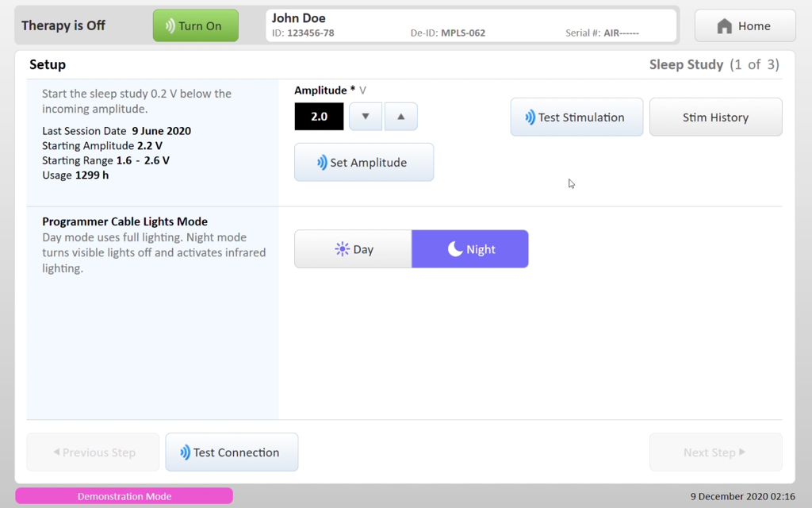Viewport: 812px width, 508px height.
Task: Decrease amplitude with the down arrow
Action: pos(366,117)
